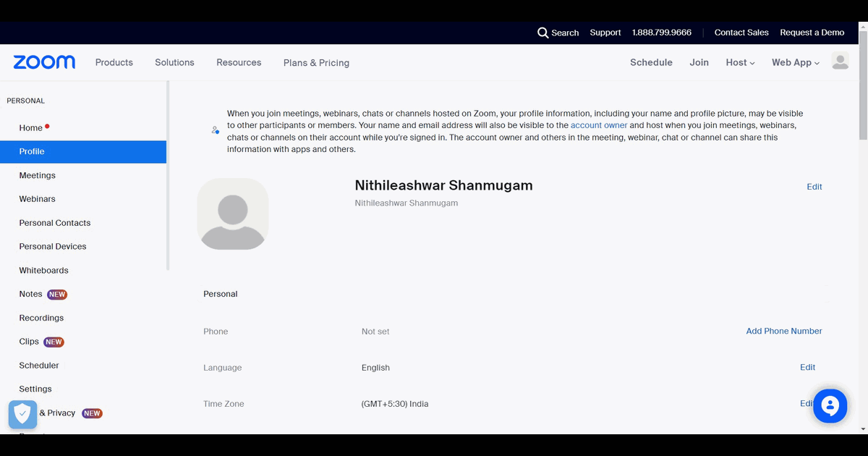
Task: Open Personal Contacts in the sidebar
Action: tap(55, 223)
